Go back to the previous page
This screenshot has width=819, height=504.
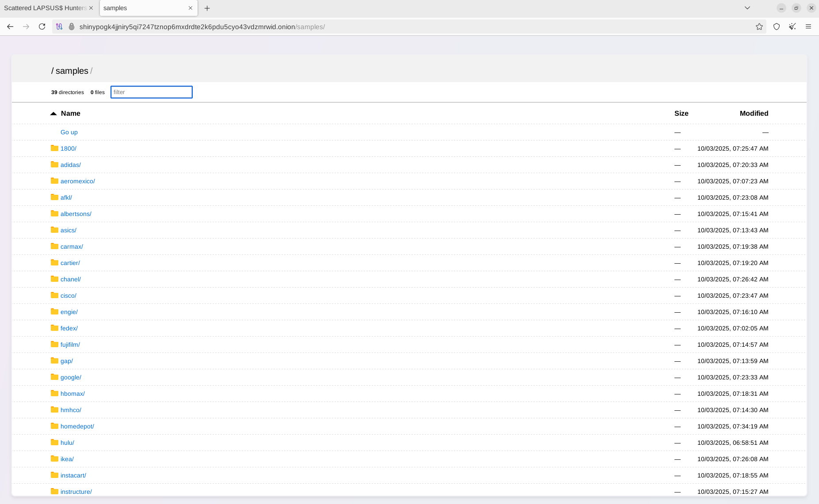click(x=10, y=27)
